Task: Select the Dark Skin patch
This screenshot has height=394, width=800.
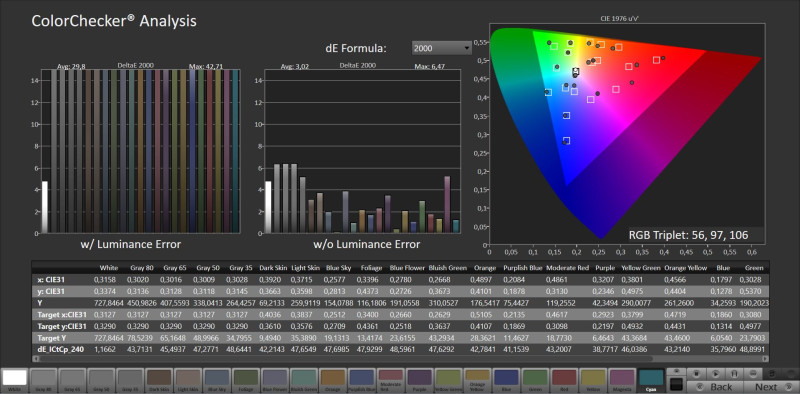Action: pos(159,380)
